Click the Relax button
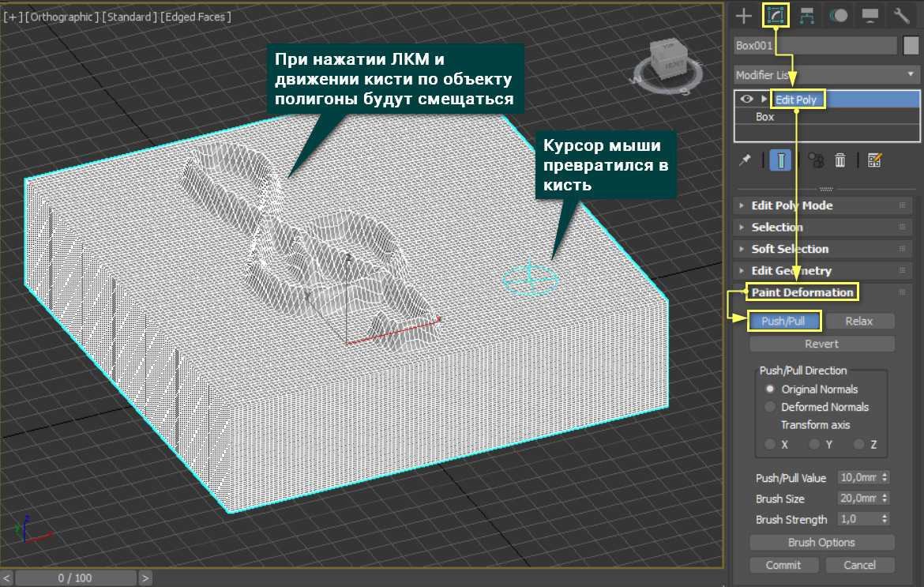This screenshot has height=587, width=924. pos(859,321)
